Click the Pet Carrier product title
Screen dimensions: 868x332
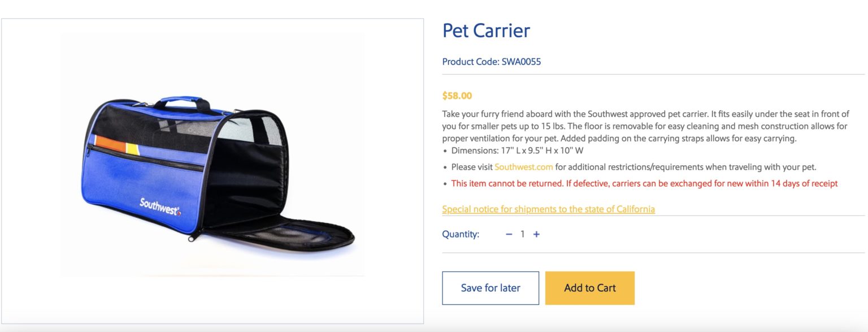point(486,31)
